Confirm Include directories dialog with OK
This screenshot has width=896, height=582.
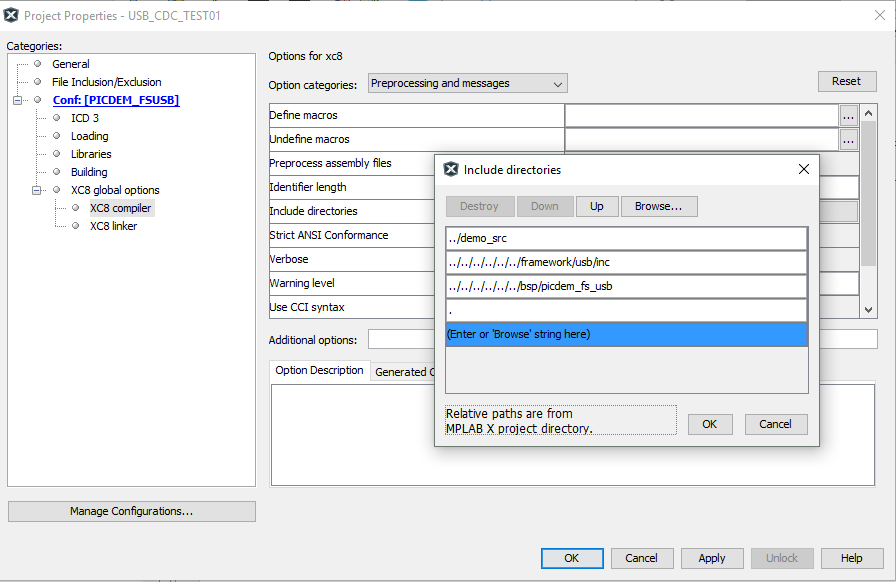710,424
